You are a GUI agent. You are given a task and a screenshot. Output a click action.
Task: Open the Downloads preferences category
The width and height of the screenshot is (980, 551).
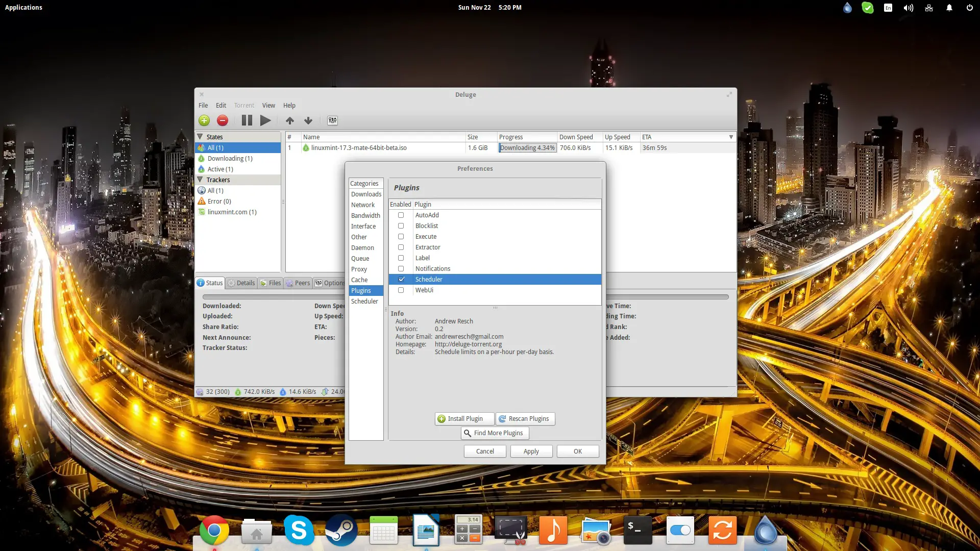tap(366, 194)
